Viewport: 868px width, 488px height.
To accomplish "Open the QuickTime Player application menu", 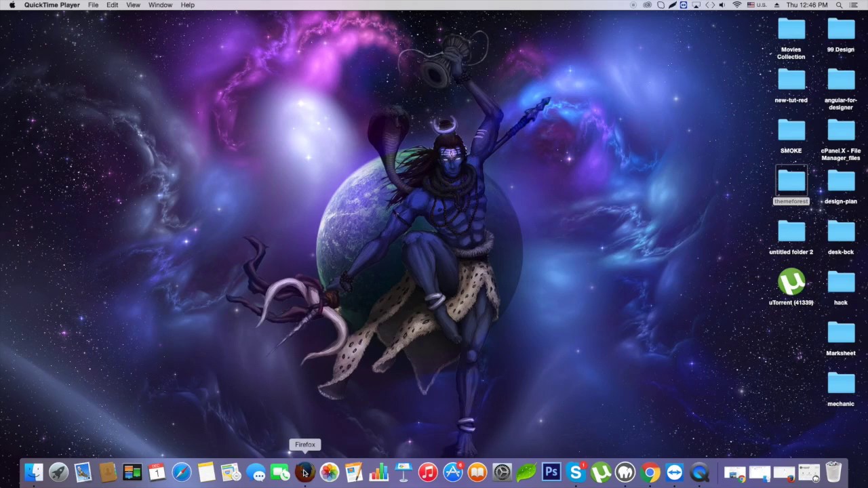I will [52, 5].
